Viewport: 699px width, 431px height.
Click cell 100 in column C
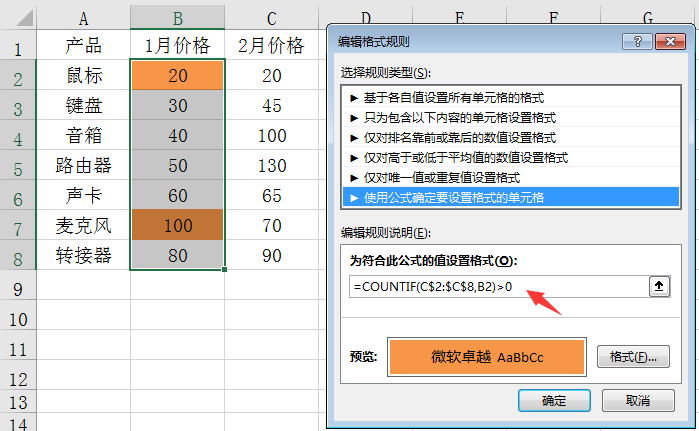[x=271, y=135]
